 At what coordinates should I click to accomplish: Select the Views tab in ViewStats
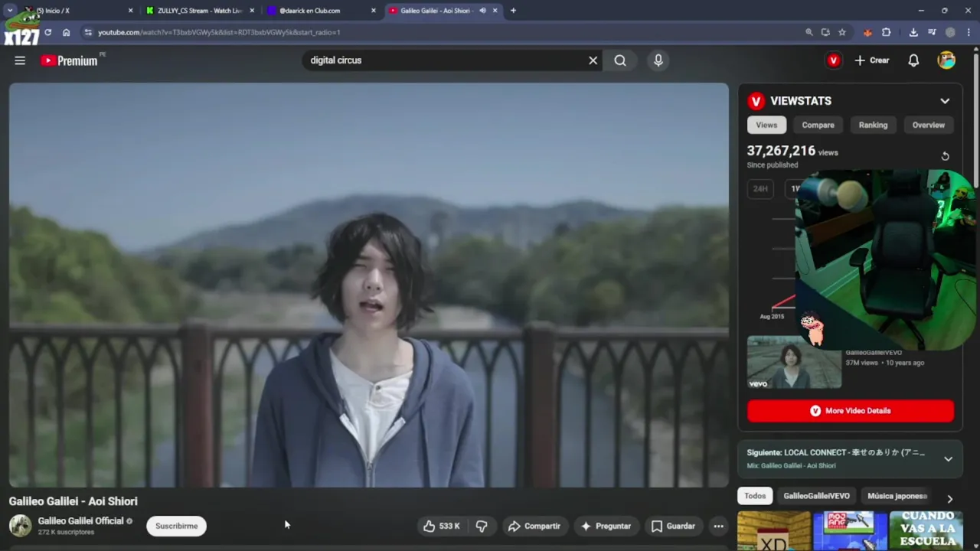(766, 125)
